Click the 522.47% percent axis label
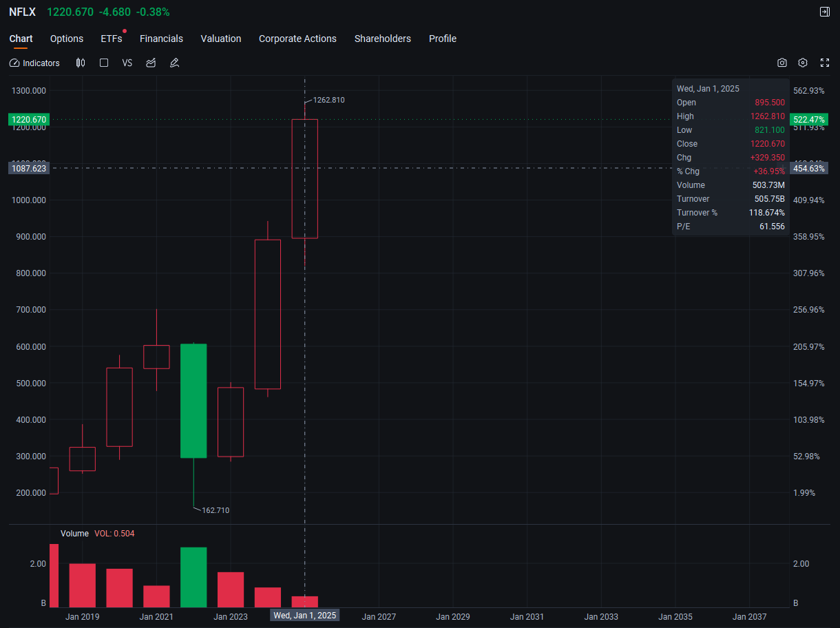Screen dimensions: 840x628 pos(808,119)
